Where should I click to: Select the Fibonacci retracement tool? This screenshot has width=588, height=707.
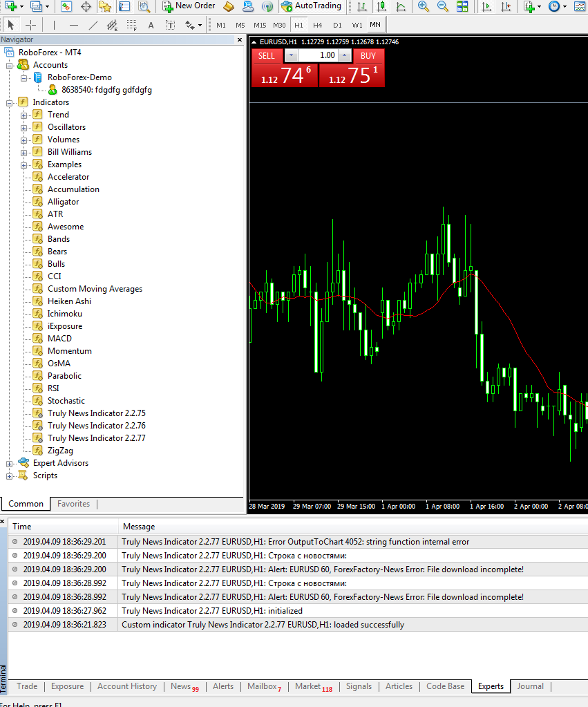coord(132,25)
